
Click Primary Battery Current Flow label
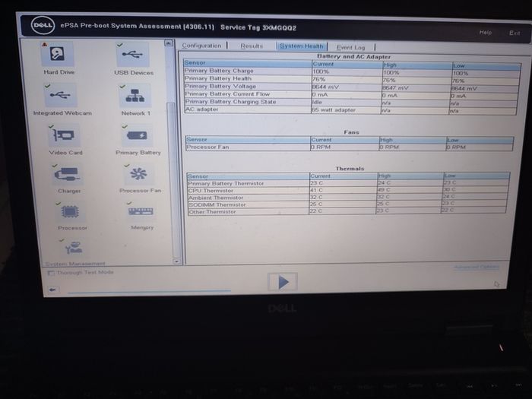(x=227, y=94)
